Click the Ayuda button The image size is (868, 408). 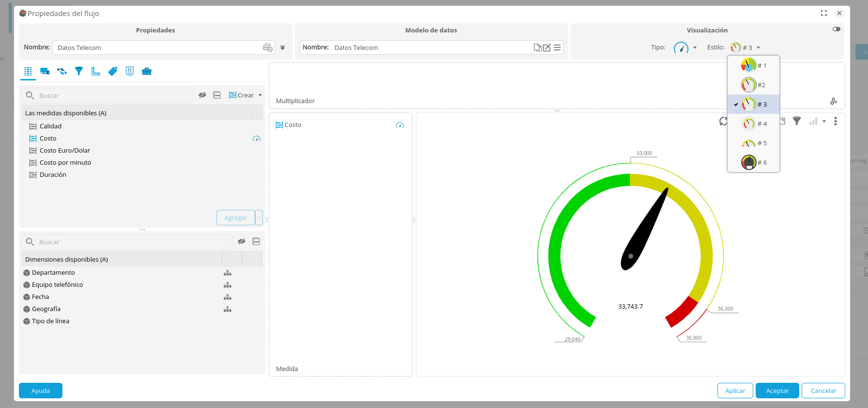[x=41, y=391]
